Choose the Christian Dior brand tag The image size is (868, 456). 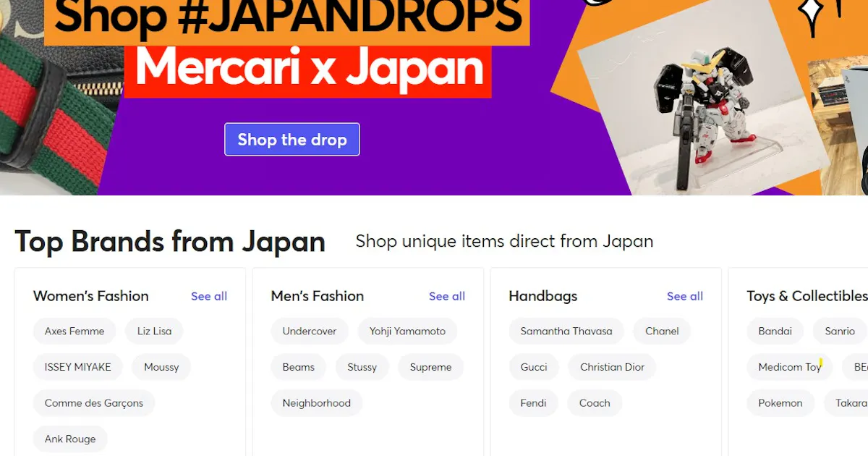click(612, 367)
